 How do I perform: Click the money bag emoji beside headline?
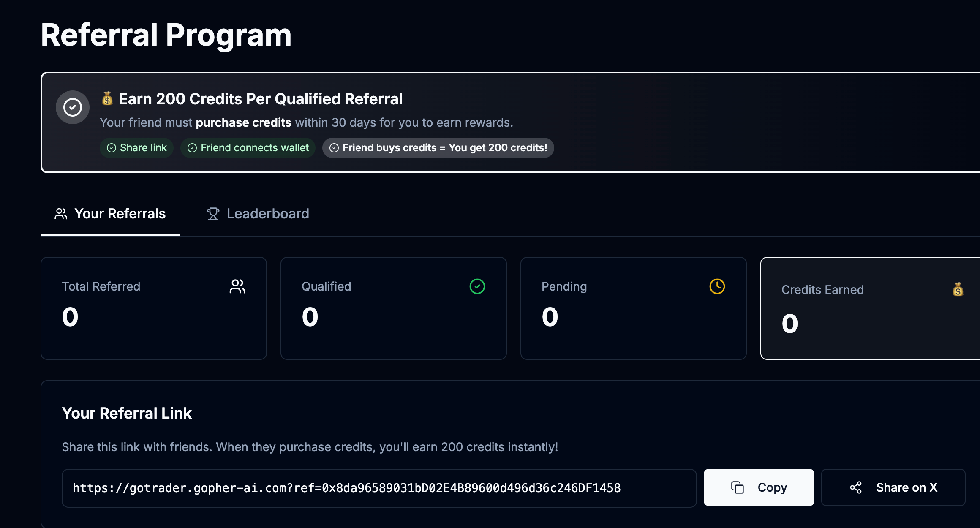(107, 99)
